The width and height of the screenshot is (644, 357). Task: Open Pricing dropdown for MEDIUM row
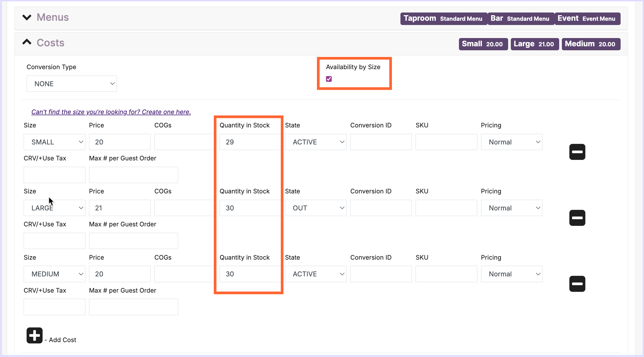511,274
